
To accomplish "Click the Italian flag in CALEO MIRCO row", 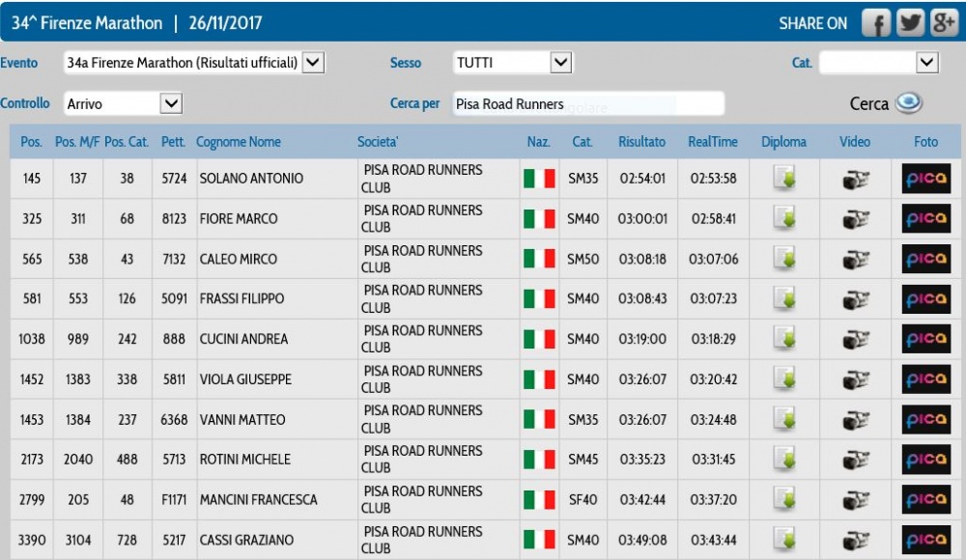I will pyautogui.click(x=539, y=259).
